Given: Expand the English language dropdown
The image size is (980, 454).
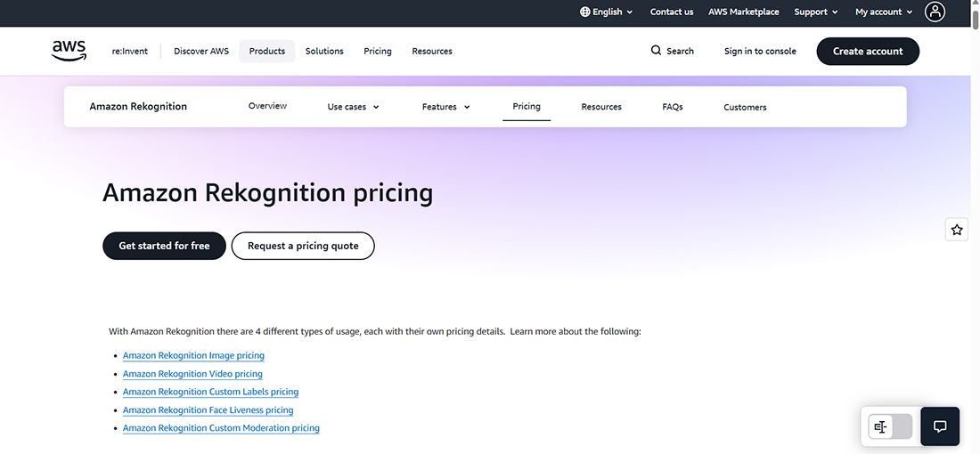Looking at the screenshot, I should (606, 12).
